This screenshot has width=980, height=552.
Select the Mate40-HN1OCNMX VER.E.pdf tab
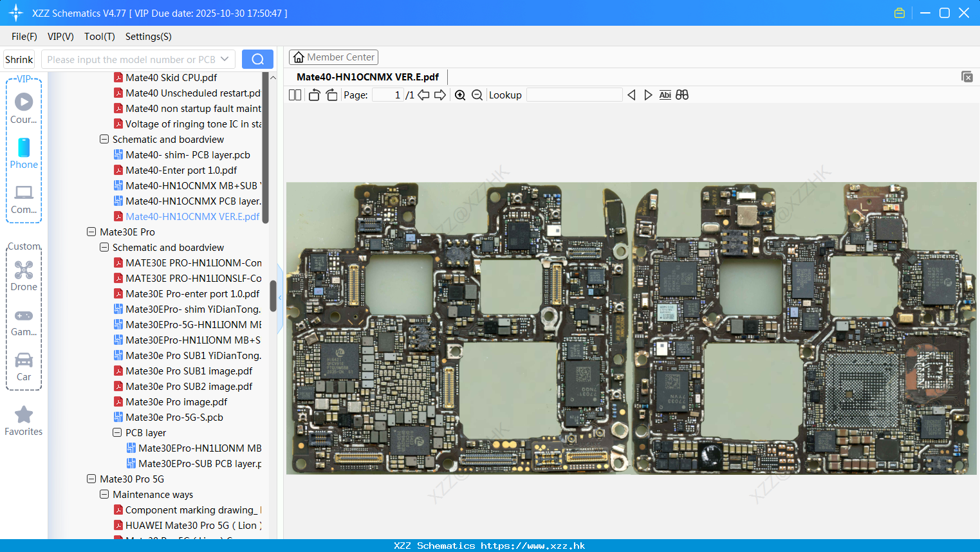[x=367, y=77]
